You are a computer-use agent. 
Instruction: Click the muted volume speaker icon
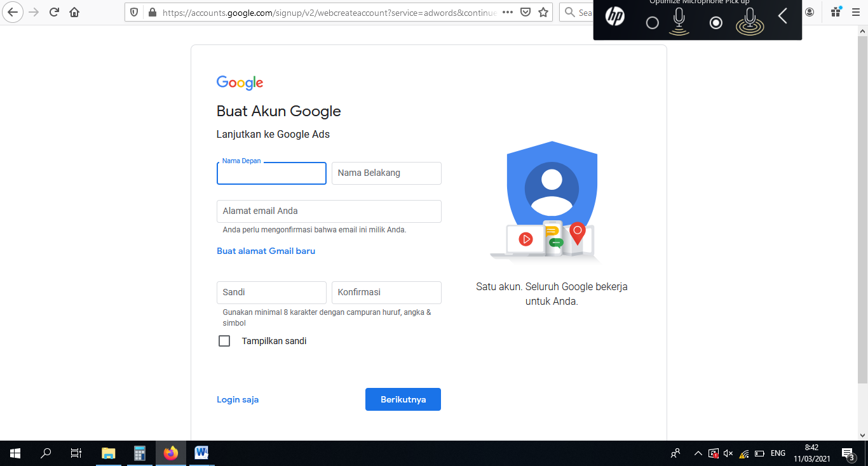tap(728, 453)
